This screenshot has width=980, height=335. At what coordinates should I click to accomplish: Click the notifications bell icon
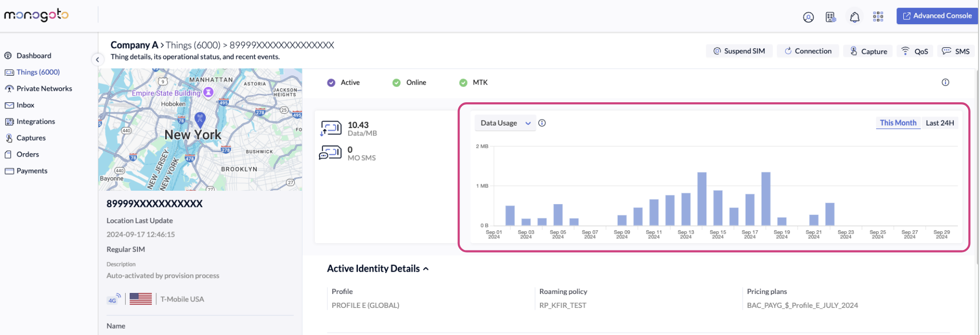tap(854, 17)
